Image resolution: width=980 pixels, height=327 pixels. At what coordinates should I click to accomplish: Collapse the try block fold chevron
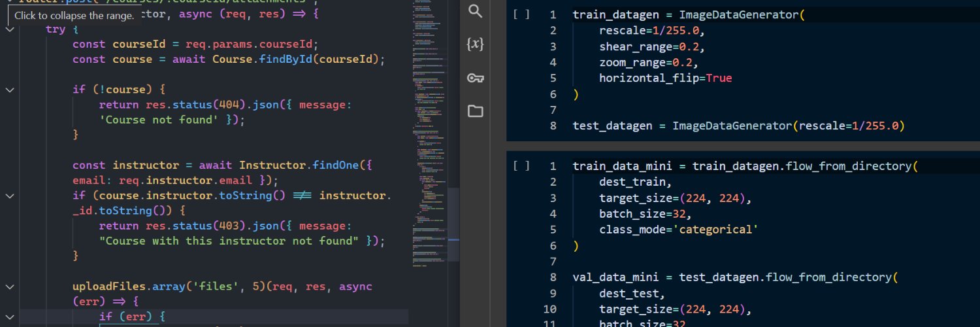click(10, 29)
